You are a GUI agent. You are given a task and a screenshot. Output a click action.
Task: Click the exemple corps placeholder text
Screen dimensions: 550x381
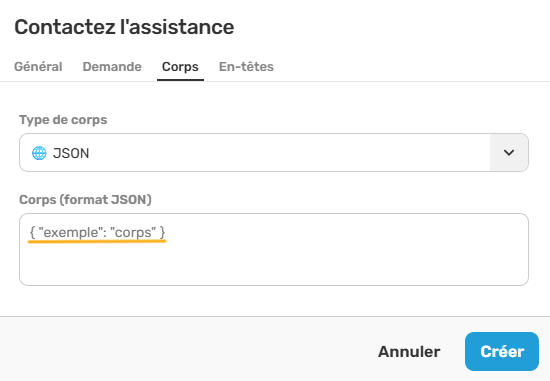click(x=97, y=232)
